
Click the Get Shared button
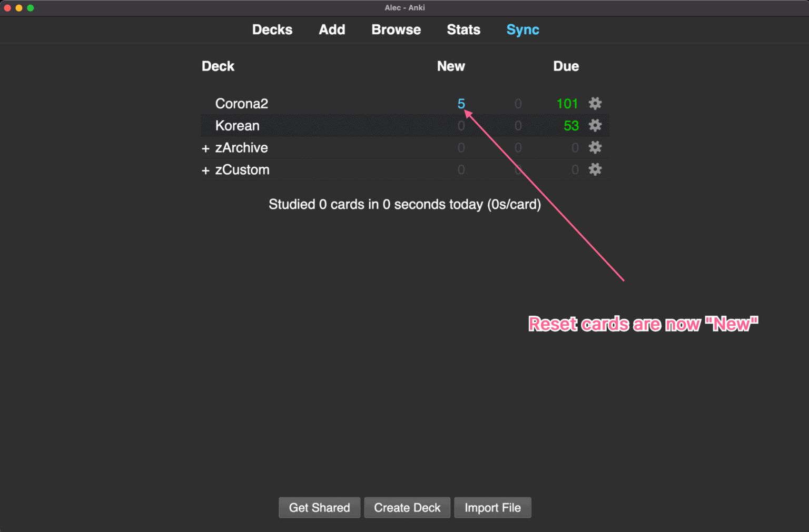click(319, 507)
